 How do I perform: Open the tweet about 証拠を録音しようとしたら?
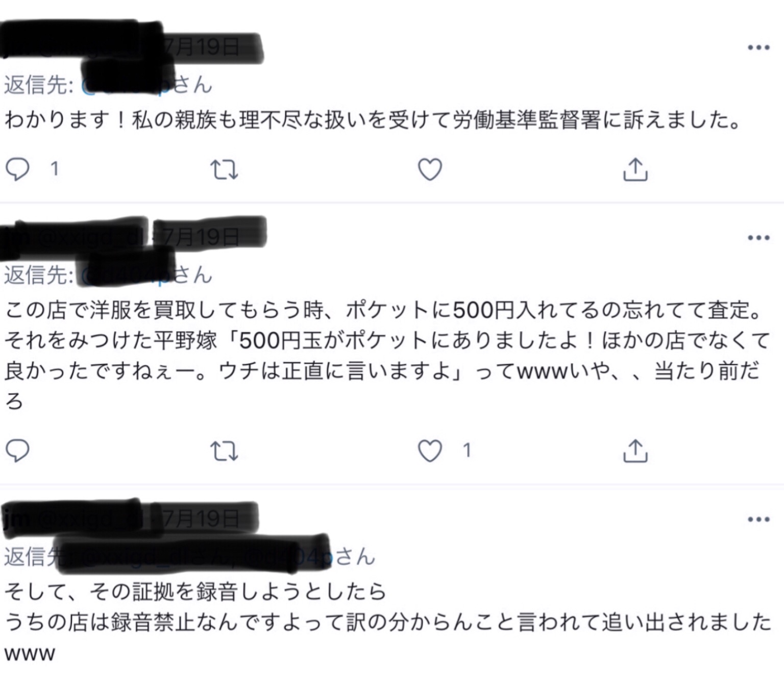tap(388, 622)
